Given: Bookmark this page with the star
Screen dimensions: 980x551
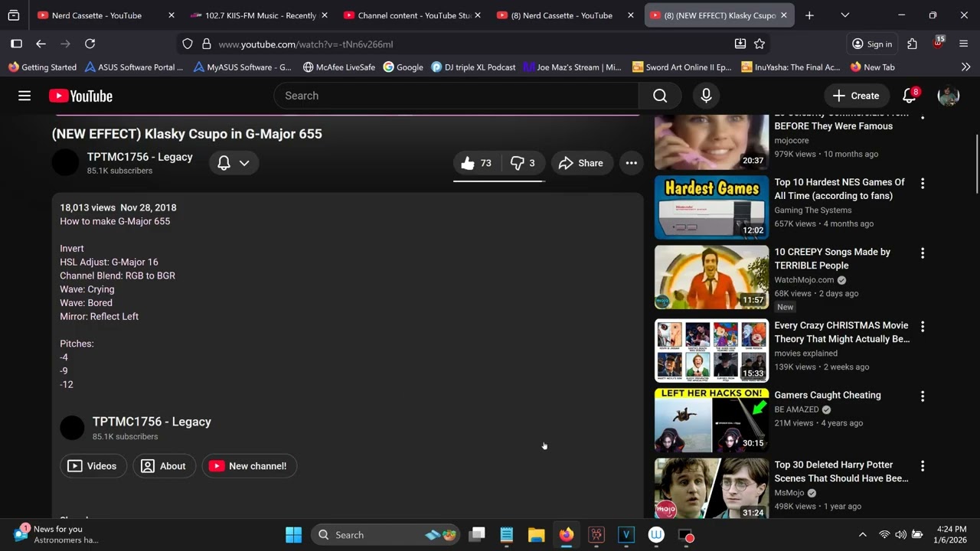Looking at the screenshot, I should (759, 44).
